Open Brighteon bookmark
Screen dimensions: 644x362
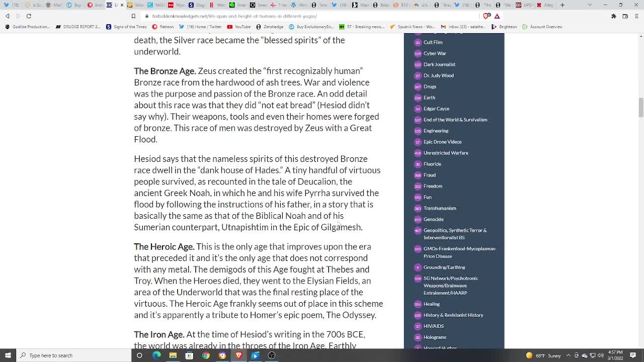(504, 27)
